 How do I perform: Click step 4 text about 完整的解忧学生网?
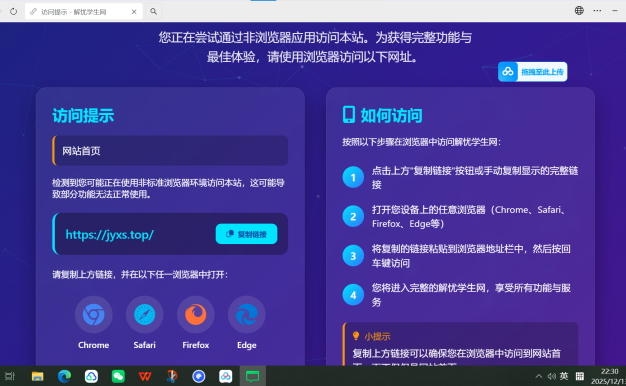tap(471, 295)
